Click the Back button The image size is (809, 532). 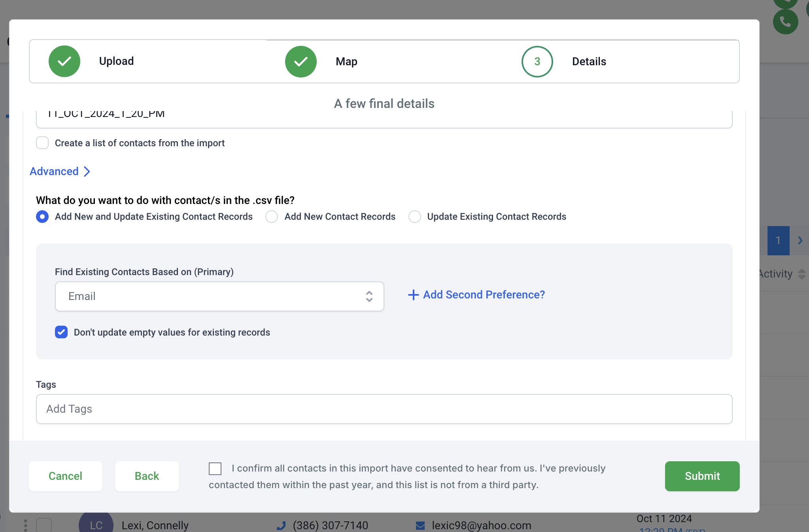[147, 476]
